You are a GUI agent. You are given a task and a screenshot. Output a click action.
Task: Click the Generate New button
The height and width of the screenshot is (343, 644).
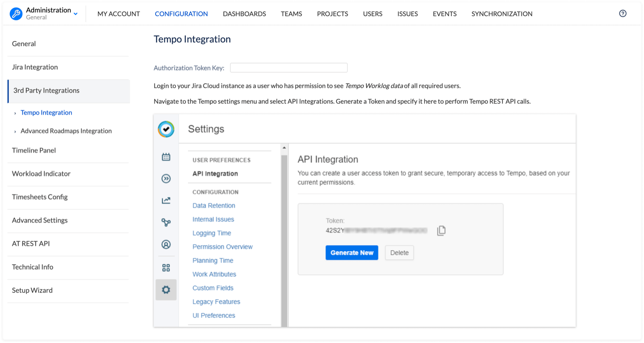coord(352,253)
